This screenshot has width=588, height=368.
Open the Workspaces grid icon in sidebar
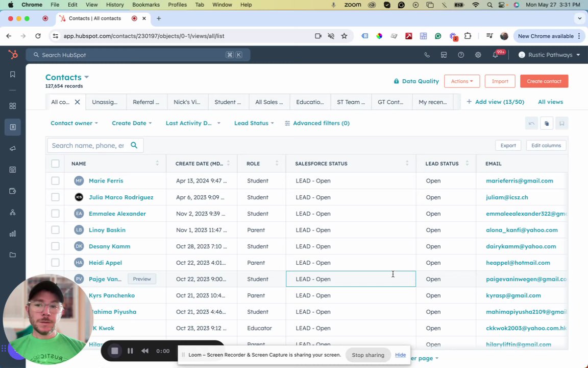click(x=13, y=106)
